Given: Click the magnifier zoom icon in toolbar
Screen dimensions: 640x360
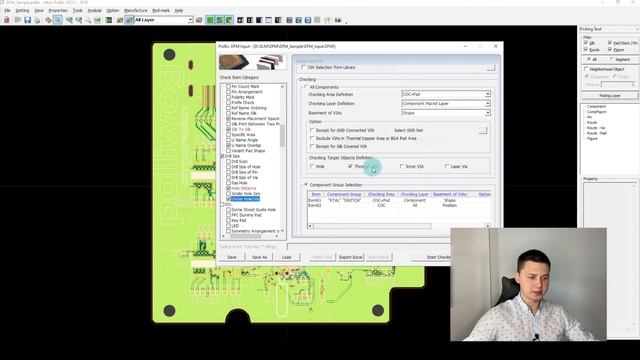Looking at the screenshot, I should tap(88, 20).
